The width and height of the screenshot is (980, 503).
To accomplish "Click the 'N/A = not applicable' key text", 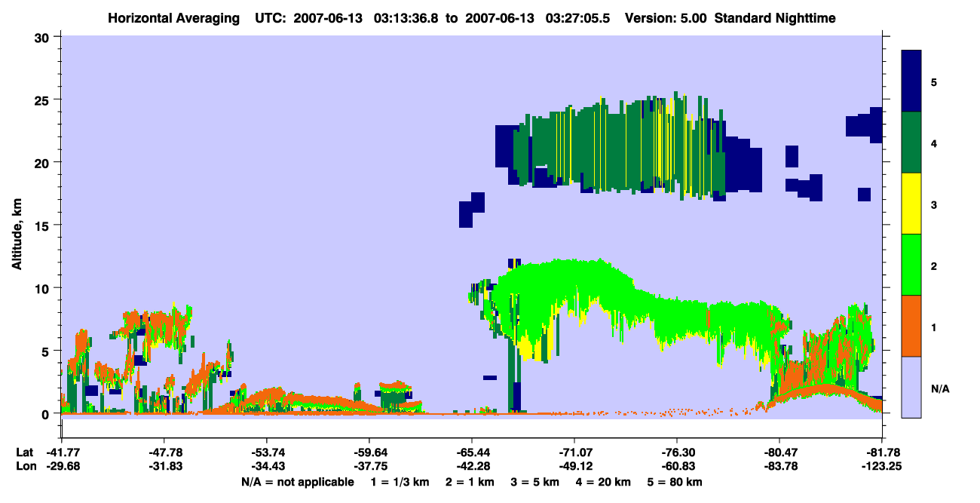I will pos(297,482).
